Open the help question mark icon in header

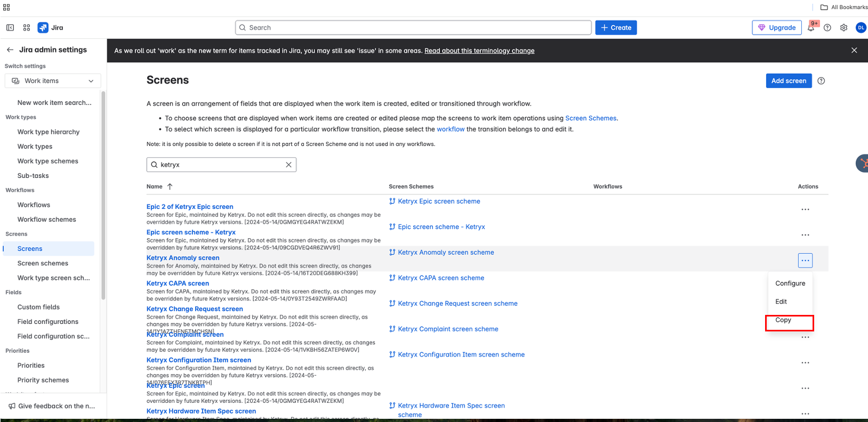point(827,28)
